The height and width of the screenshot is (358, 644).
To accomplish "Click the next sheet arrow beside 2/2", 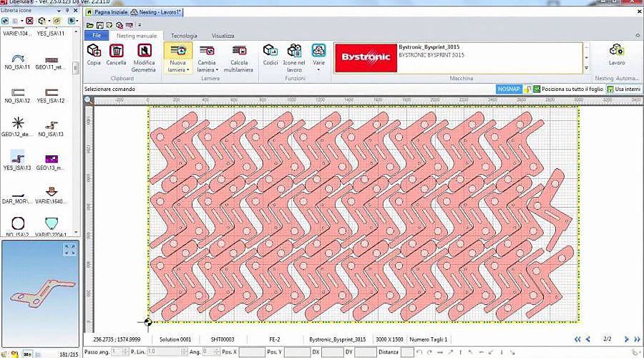I will tap(626, 339).
